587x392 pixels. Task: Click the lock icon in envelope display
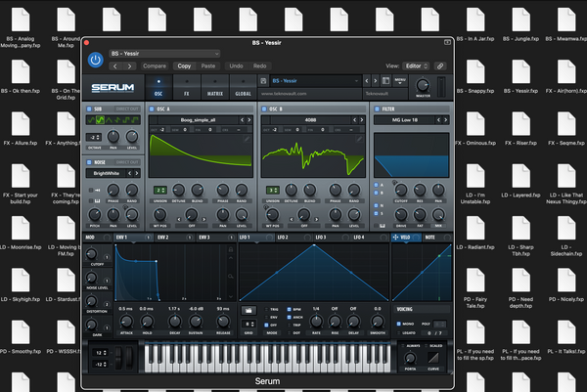231,249
